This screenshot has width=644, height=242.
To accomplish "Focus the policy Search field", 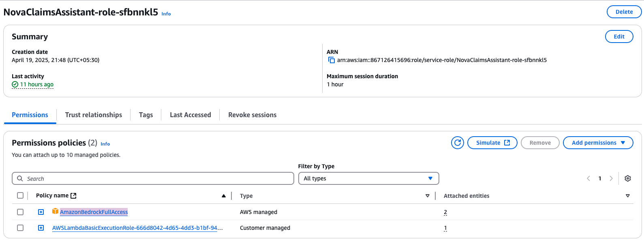I will coord(153,178).
